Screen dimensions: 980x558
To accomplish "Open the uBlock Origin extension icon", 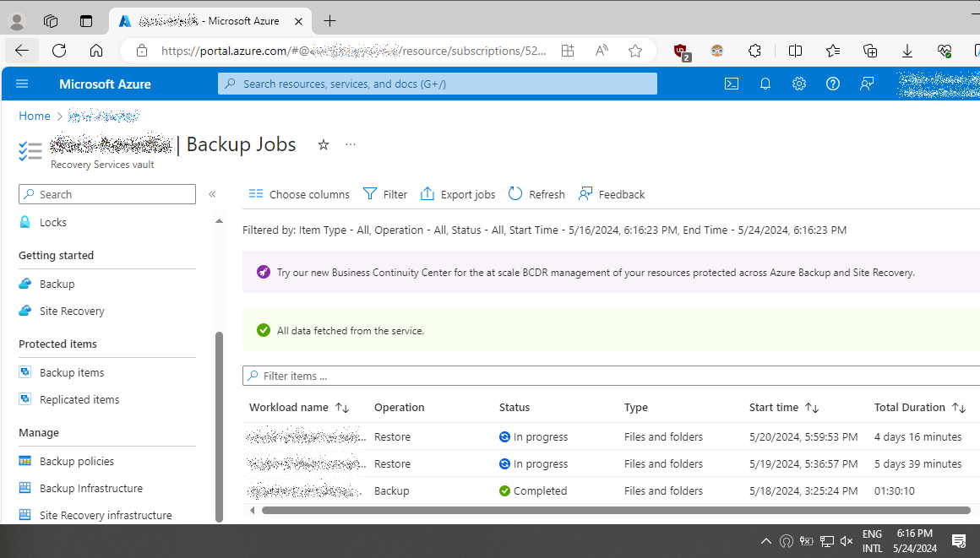I will click(681, 51).
